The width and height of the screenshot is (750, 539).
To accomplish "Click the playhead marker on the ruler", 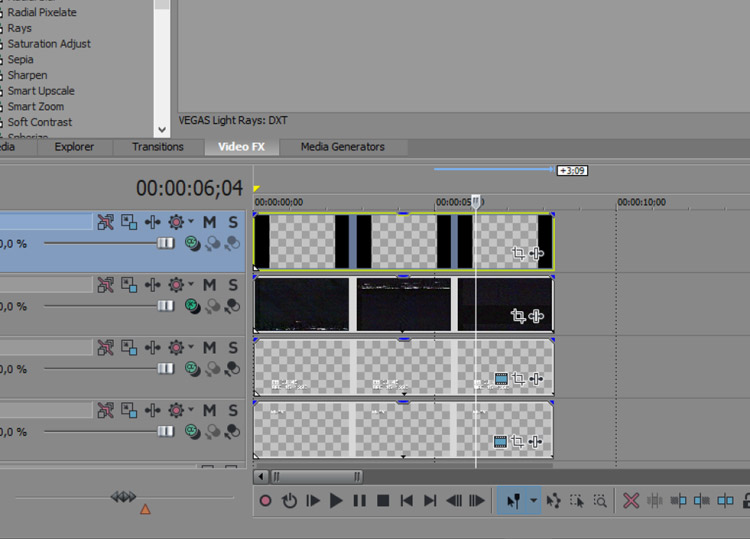I will point(476,201).
